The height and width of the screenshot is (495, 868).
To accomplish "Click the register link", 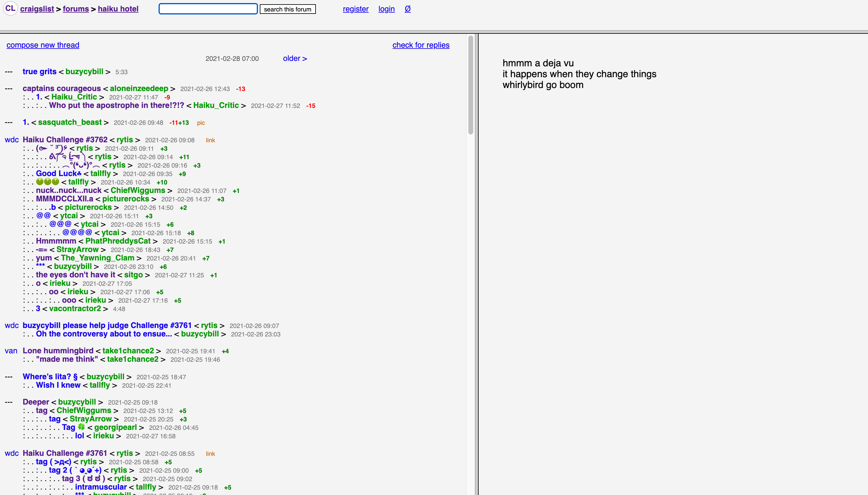I will [356, 9].
